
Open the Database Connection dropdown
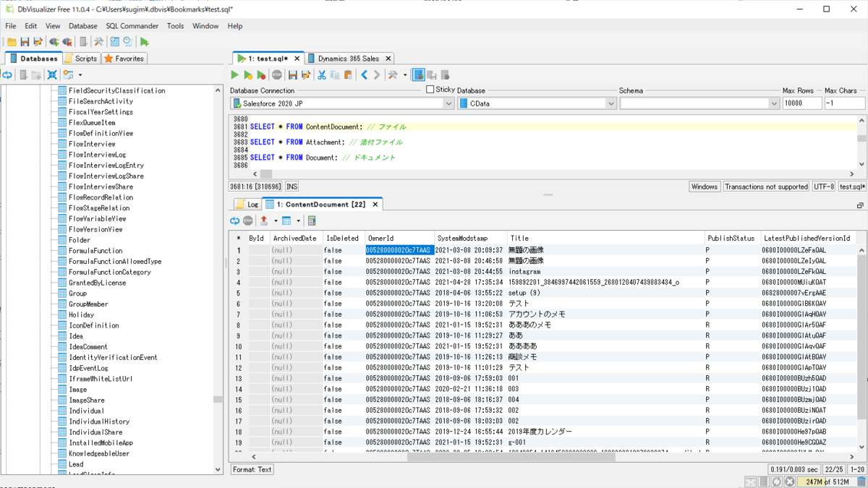coord(448,103)
